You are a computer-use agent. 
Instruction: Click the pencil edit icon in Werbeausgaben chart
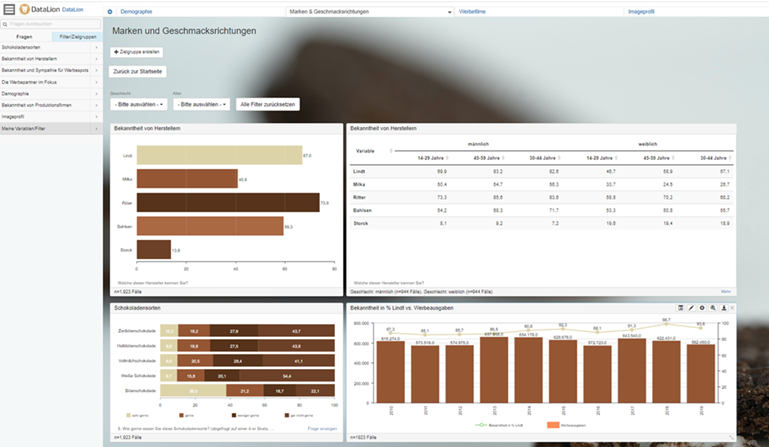(x=691, y=308)
